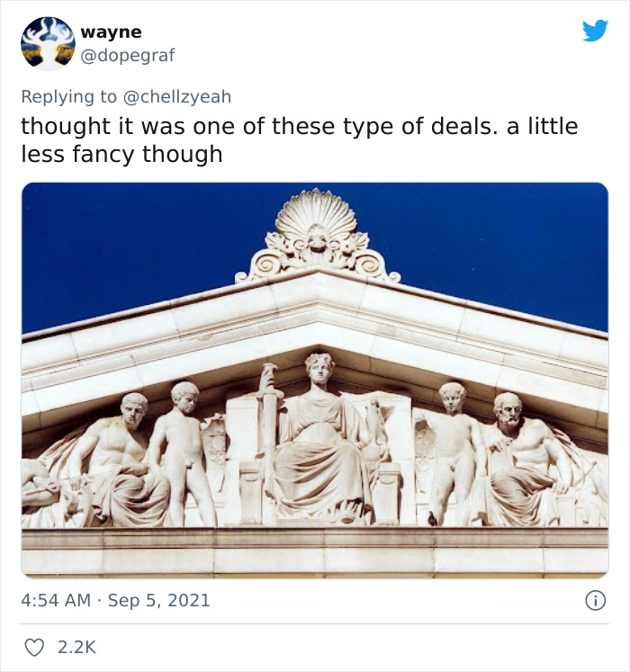Open the @dopegraf handle link
Image resolution: width=630 pixels, height=672 pixels.
tap(128, 55)
